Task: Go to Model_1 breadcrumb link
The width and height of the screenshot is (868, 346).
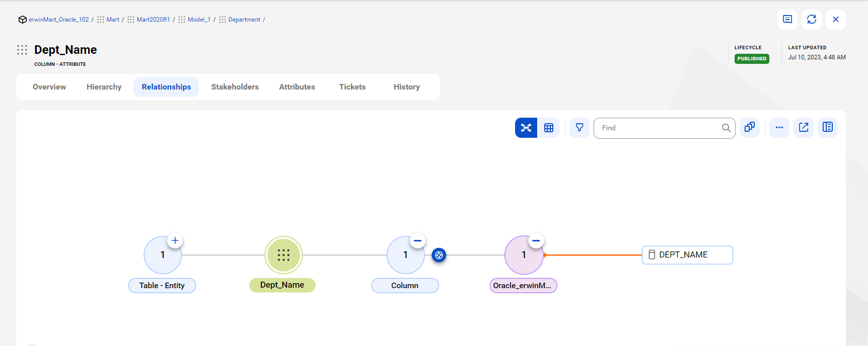Action: [x=199, y=20]
